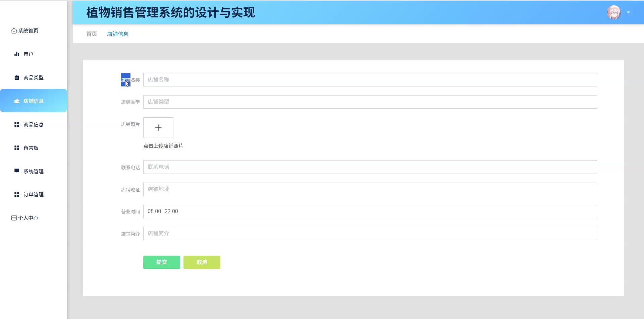Viewport: 644px width, 319px height.
Task: Select 店铺信息 in the sidebar
Action: point(34,101)
